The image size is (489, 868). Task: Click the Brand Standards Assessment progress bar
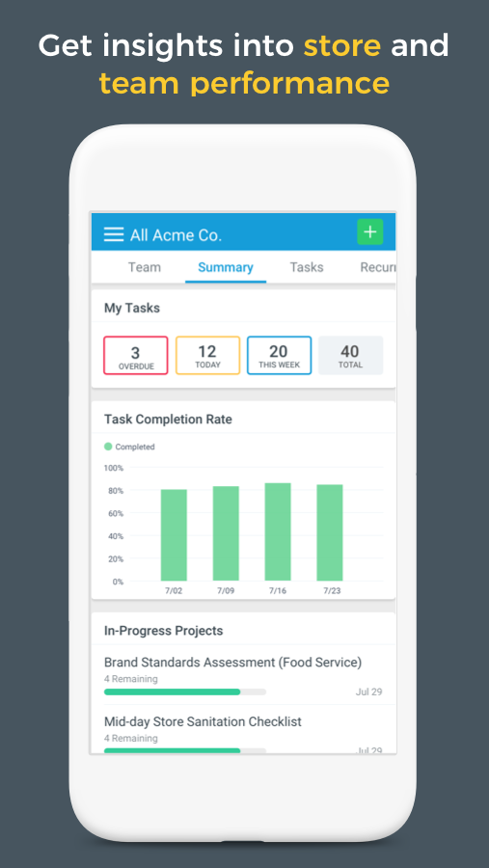185,692
